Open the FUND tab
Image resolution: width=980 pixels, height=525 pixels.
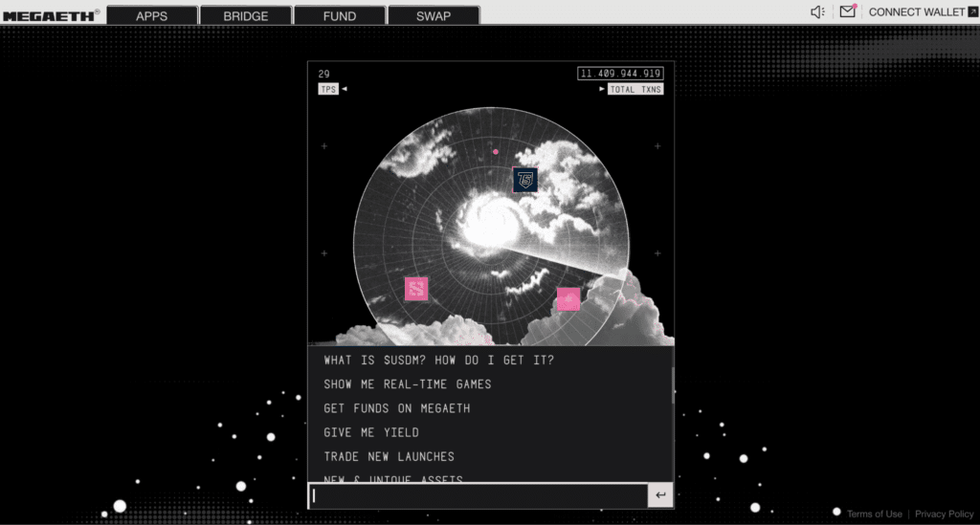click(340, 15)
